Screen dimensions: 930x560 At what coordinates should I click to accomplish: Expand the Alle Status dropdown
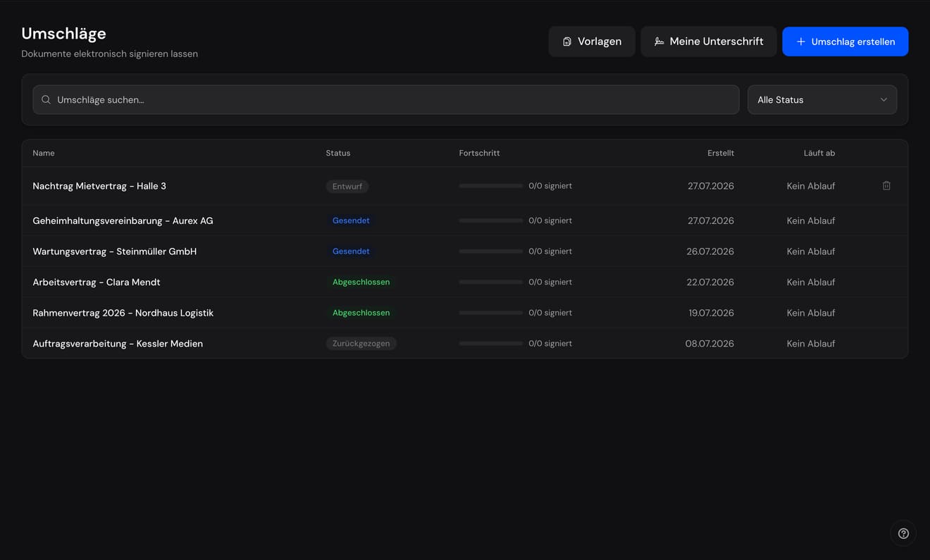click(822, 100)
